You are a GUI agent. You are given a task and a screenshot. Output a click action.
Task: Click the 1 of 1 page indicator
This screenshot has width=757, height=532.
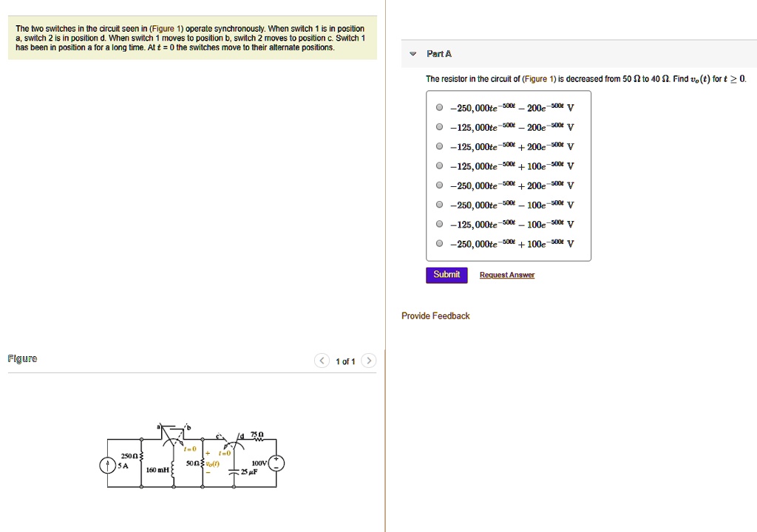point(345,361)
